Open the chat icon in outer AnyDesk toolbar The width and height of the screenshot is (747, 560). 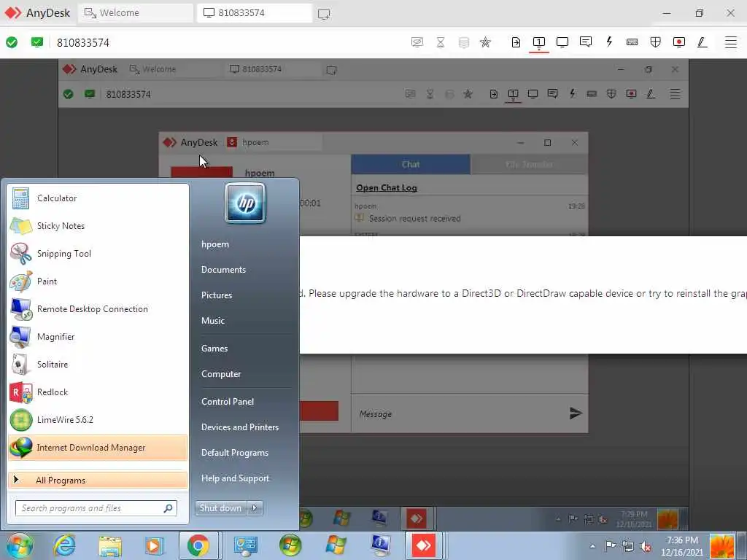click(586, 42)
